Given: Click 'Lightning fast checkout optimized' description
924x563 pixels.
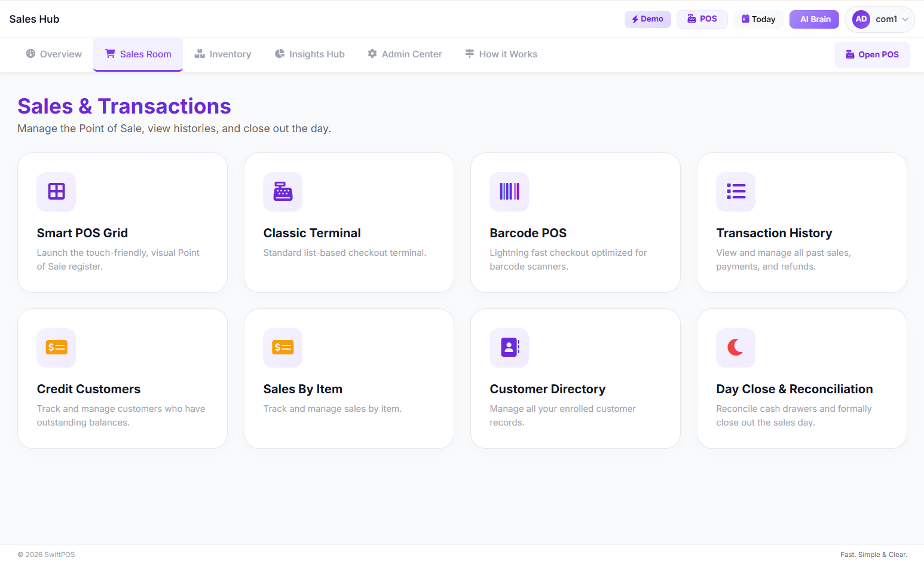Looking at the screenshot, I should point(568,259).
